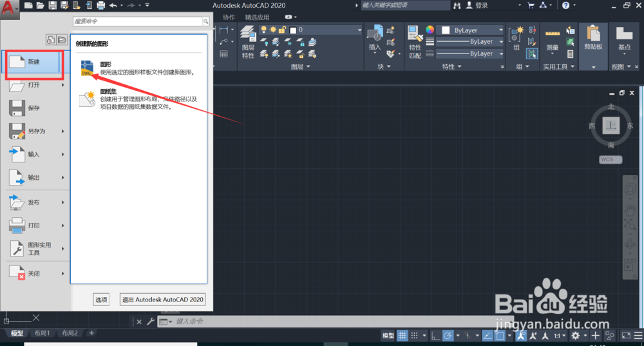Viewport: 644px width, 346px height.
Task: Click the Open folder icon in quick access toolbar
Action: coord(40,5)
